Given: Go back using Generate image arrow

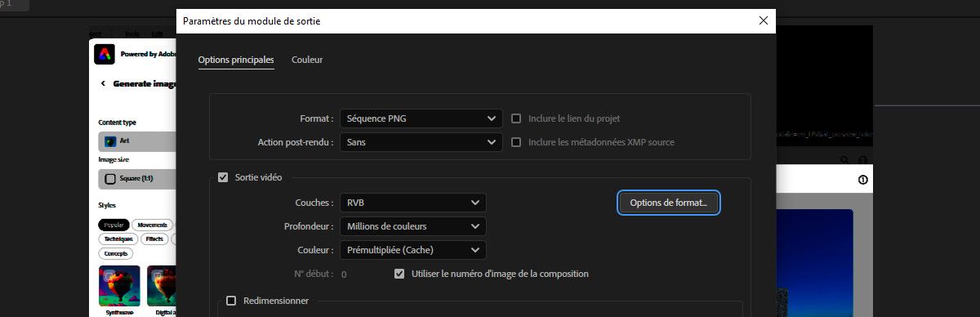Looking at the screenshot, I should pos(103,83).
